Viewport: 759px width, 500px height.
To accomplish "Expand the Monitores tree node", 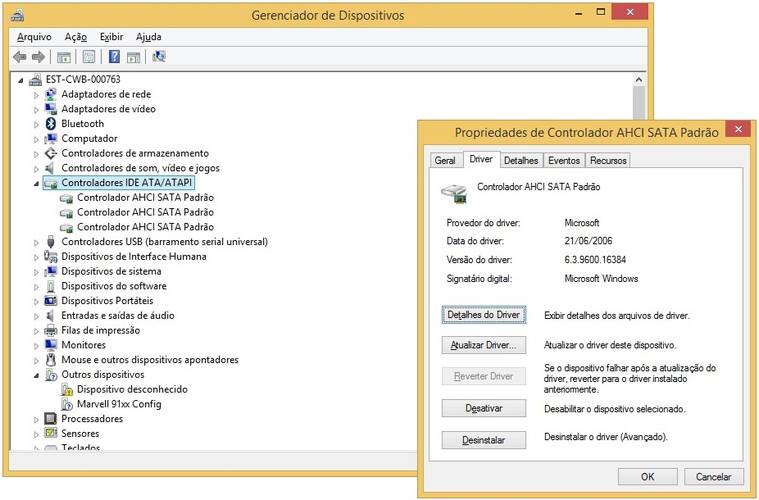I will (36, 346).
